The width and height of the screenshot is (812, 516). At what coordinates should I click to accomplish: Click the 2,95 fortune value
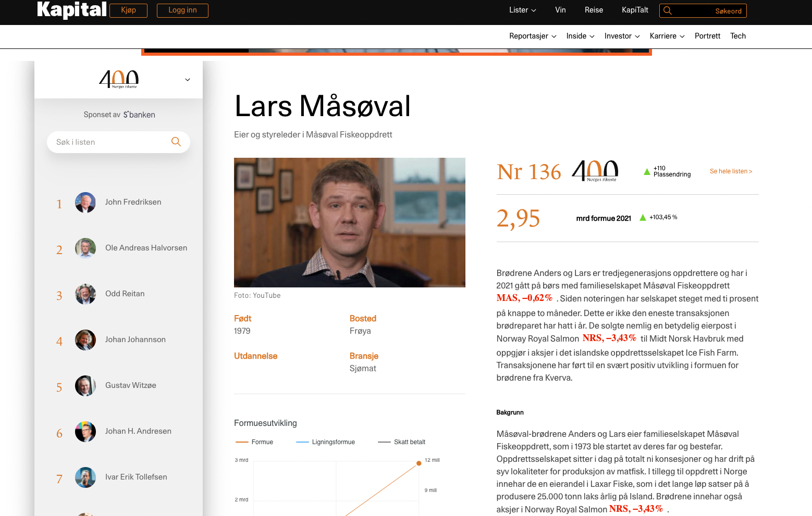coord(518,218)
